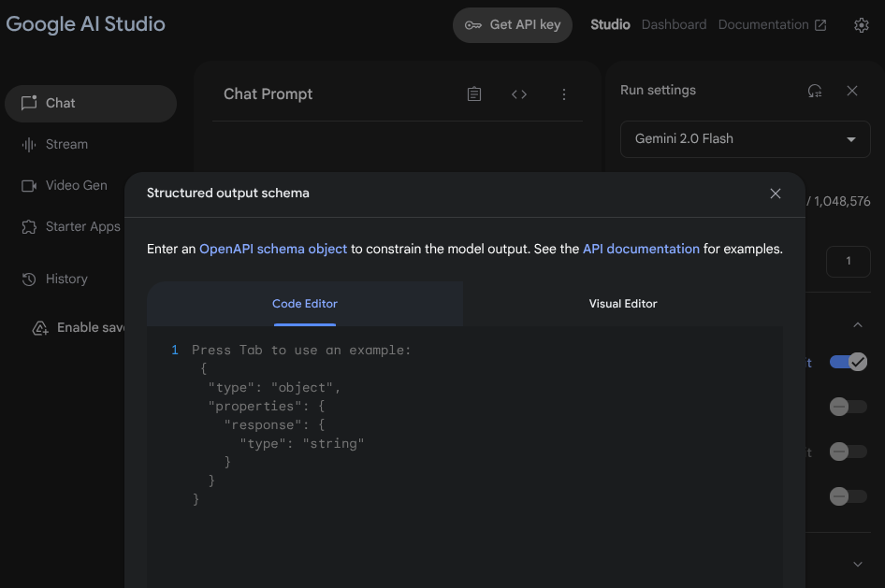The image size is (885, 588).
Task: Click the Get API key button
Action: [x=513, y=25]
